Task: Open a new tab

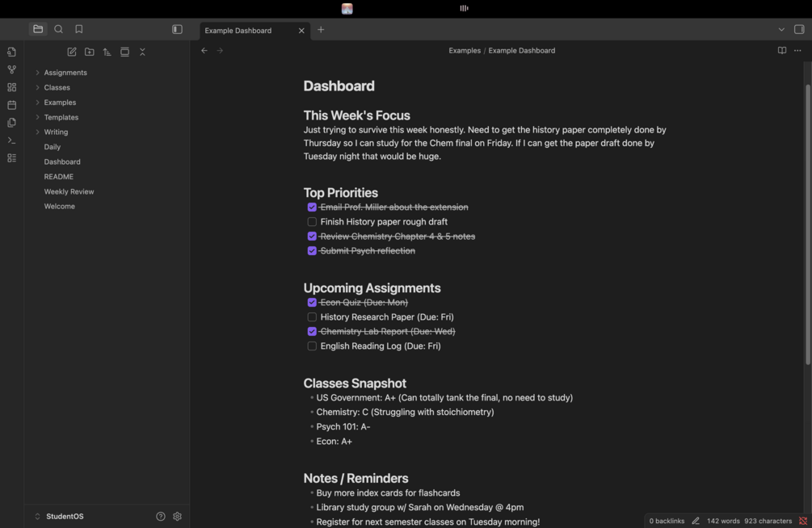Action: pyautogui.click(x=321, y=30)
